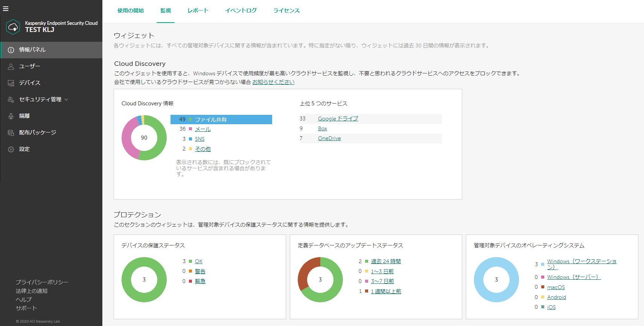Open the レポート tab
Screen dimensions: 644x326
pyautogui.click(x=198, y=11)
